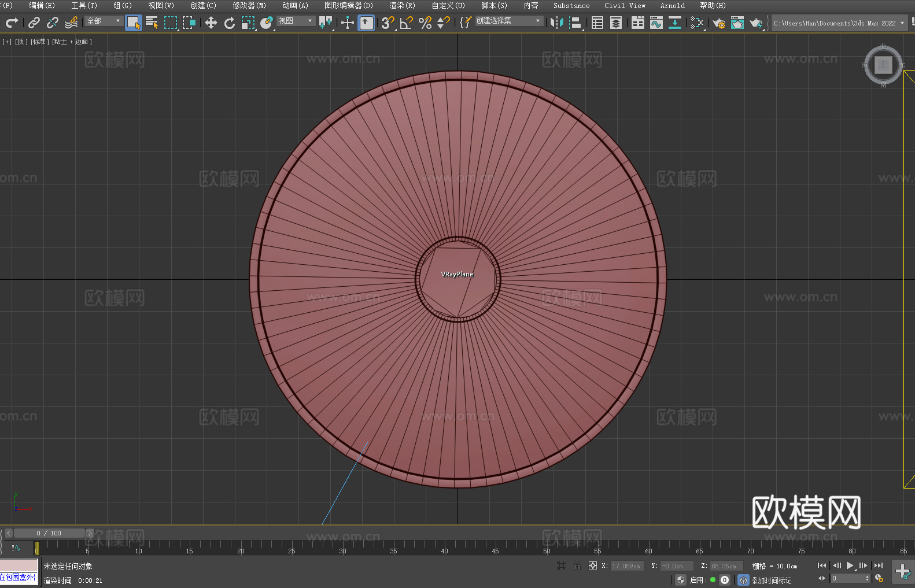Image resolution: width=915 pixels, height=588 pixels.
Task: Choose the rectangular selection region icon
Action: coord(171,23)
